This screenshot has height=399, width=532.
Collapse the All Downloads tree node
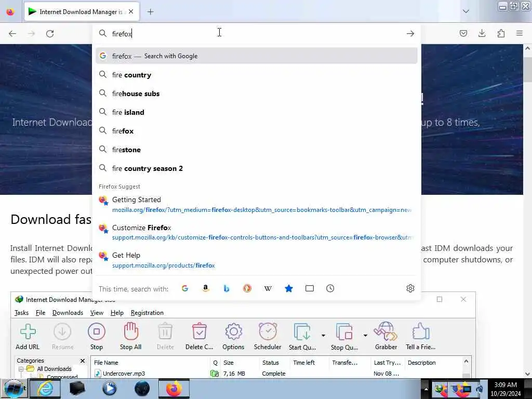(x=21, y=369)
